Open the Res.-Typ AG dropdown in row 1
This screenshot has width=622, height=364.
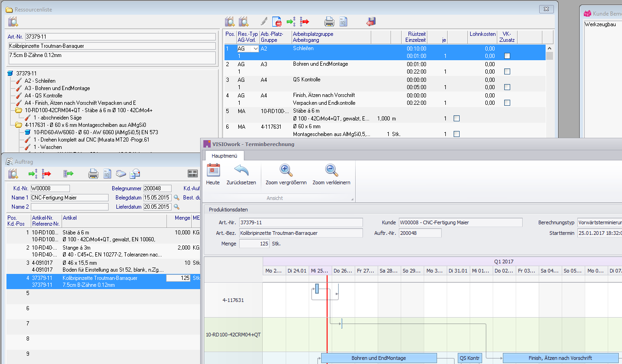coord(255,49)
